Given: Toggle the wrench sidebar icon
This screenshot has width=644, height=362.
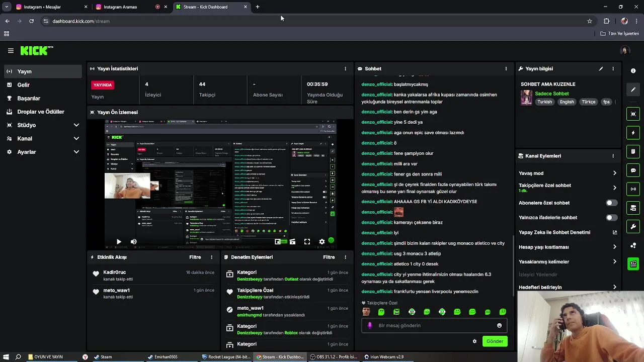Looking at the screenshot, I should [633, 227].
